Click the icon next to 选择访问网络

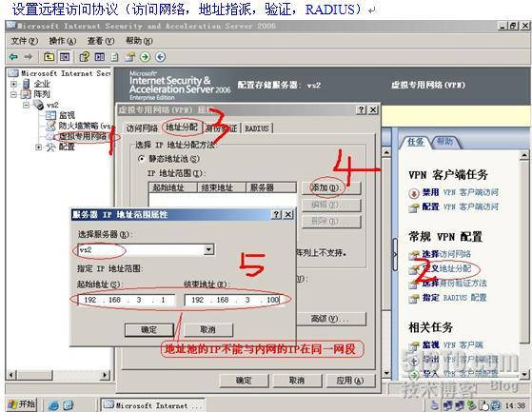tap(414, 255)
